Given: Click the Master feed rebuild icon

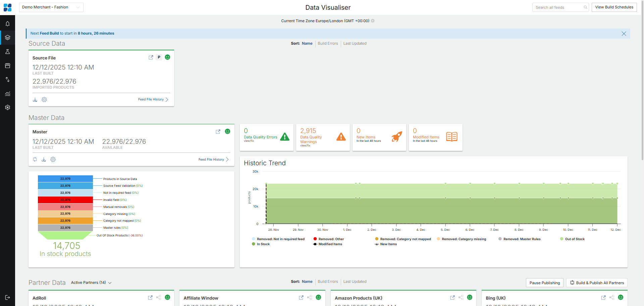Looking at the screenshot, I should point(35,160).
